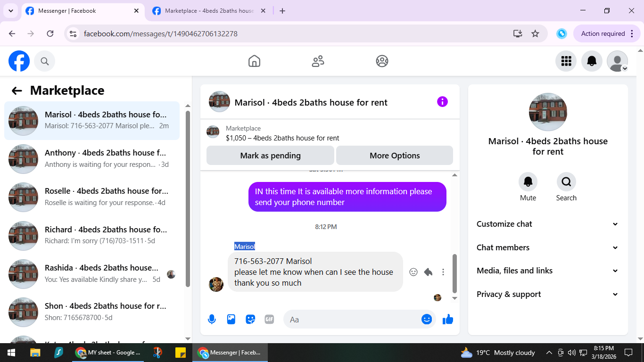Reply to Marisol's message arrow icon
Image resolution: width=644 pixels, height=362 pixels.
[428, 272]
